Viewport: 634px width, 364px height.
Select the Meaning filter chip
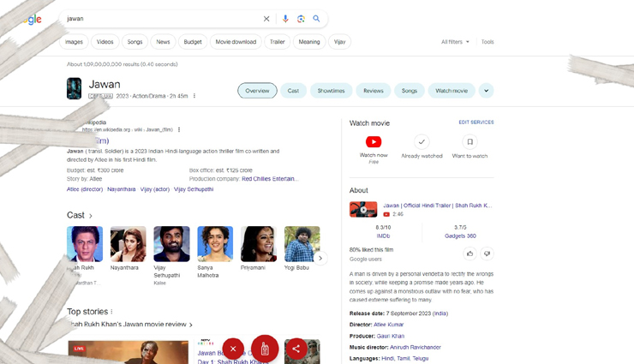tap(309, 42)
